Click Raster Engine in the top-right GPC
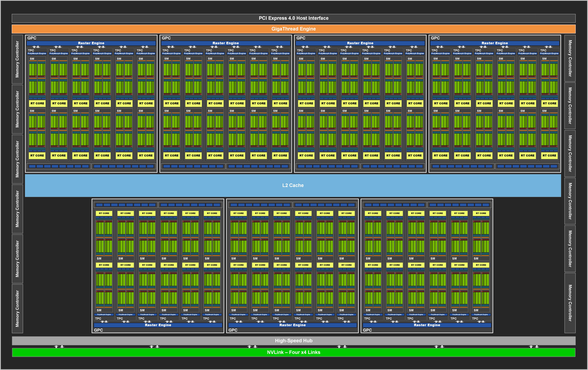This screenshot has height=370, width=588. [495, 43]
